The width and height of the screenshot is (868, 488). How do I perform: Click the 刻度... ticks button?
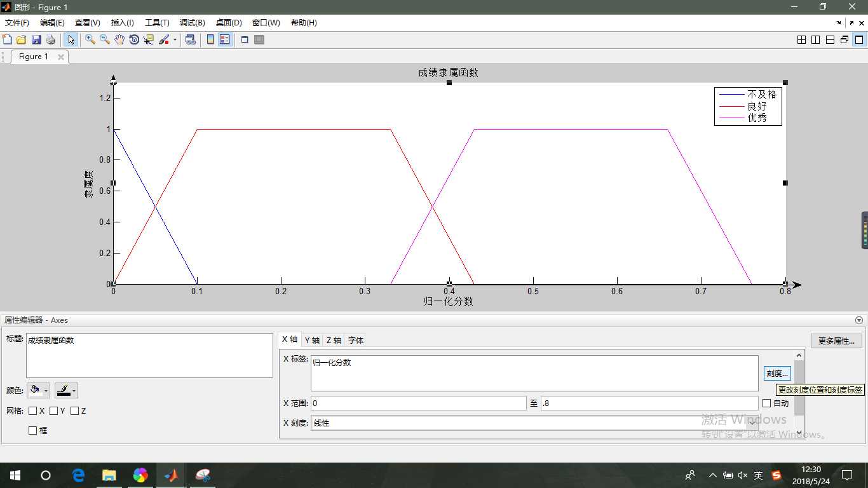(x=776, y=374)
